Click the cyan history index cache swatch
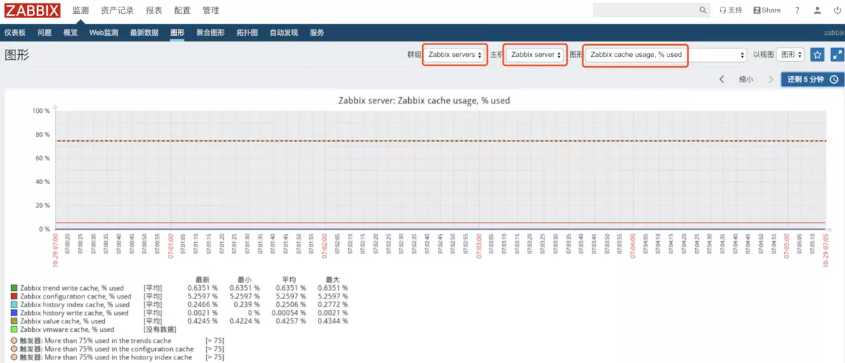The image size is (845, 363). pos(14,304)
